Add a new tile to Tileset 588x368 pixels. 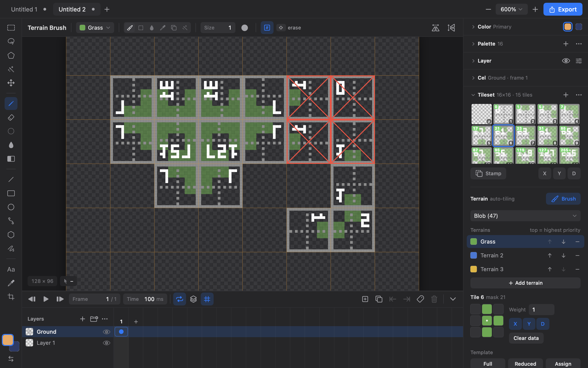click(566, 95)
